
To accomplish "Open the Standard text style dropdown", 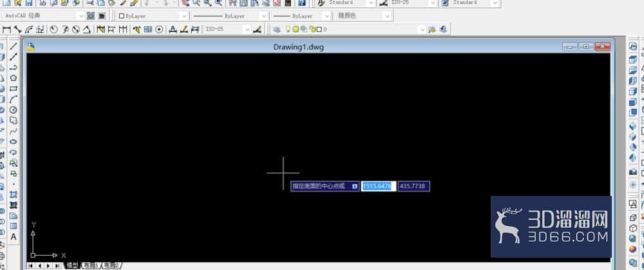I will point(371,3).
